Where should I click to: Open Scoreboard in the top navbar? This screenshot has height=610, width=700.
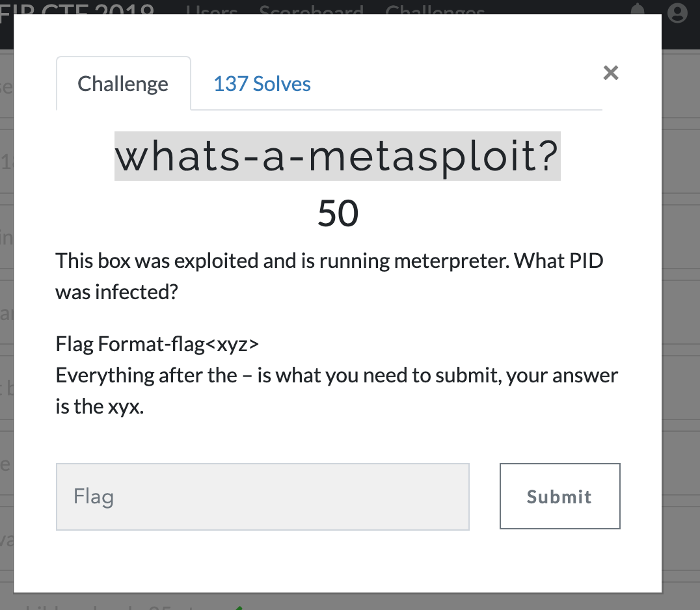(311, 10)
